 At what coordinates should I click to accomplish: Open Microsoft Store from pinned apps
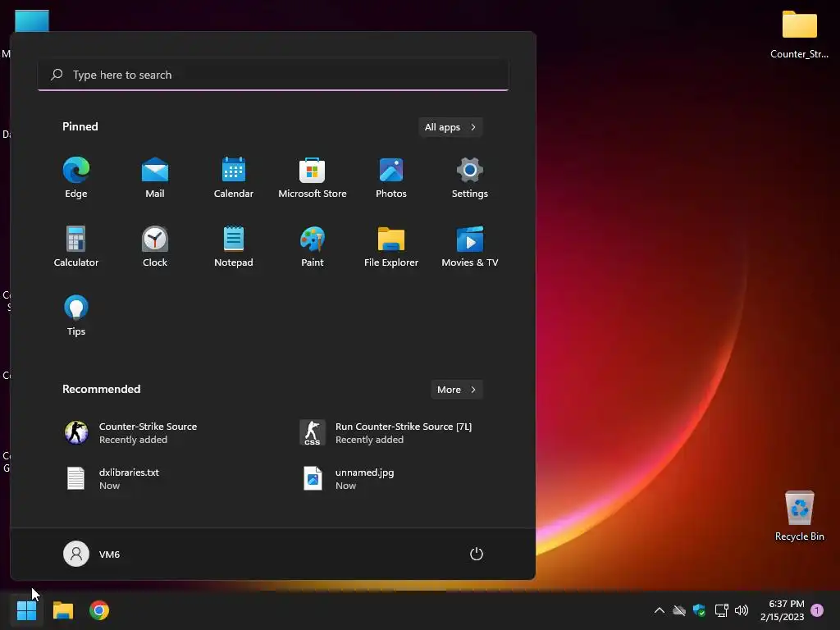[x=313, y=178]
